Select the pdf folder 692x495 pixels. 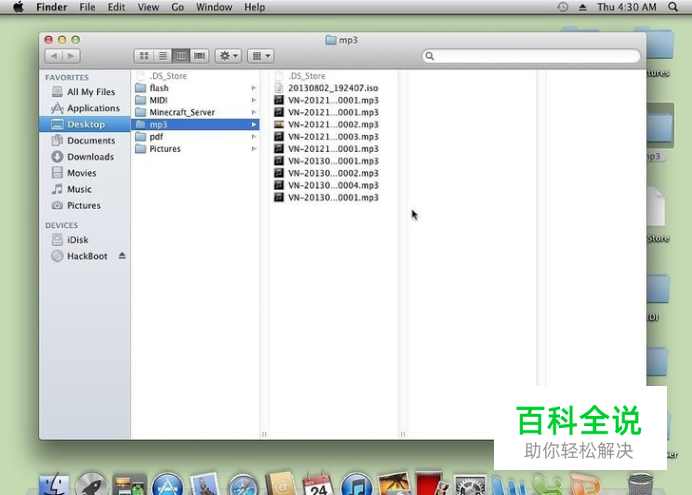point(196,137)
